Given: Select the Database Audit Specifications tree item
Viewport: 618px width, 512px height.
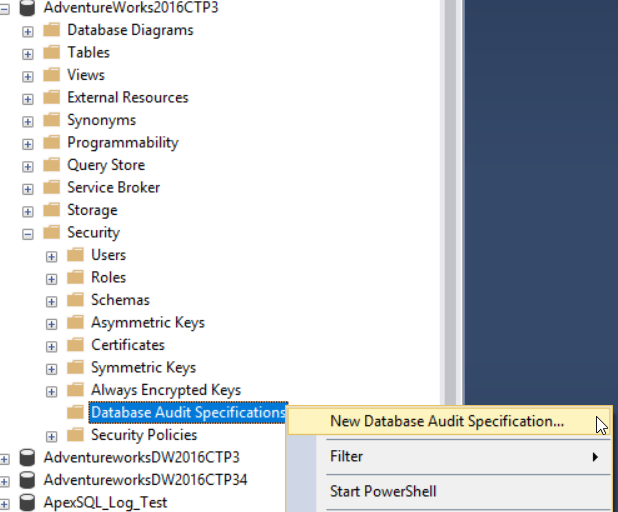Looking at the screenshot, I should [x=187, y=413].
